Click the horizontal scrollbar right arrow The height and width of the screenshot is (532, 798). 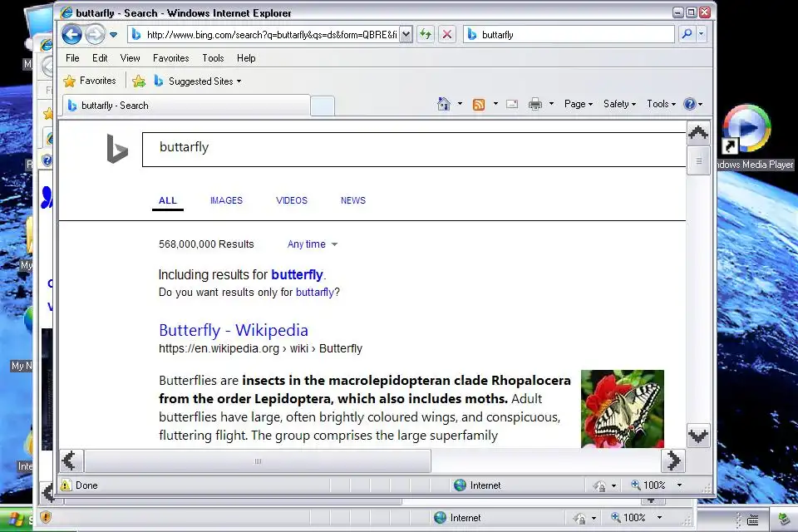pyautogui.click(x=673, y=461)
